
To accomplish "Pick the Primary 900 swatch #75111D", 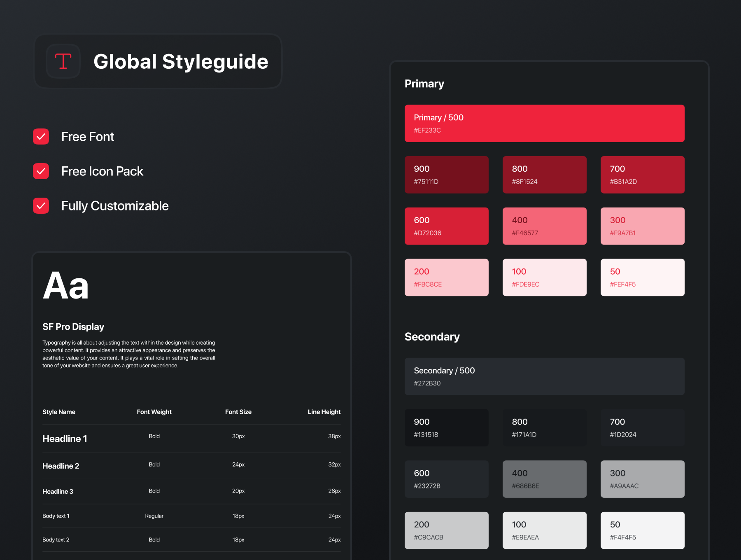I will [446, 175].
